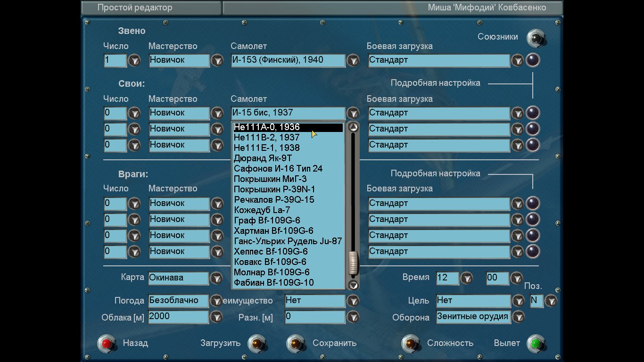Expand the Звено Боевая загрузка dropdown arrow
The image size is (644, 362).
point(518,60)
